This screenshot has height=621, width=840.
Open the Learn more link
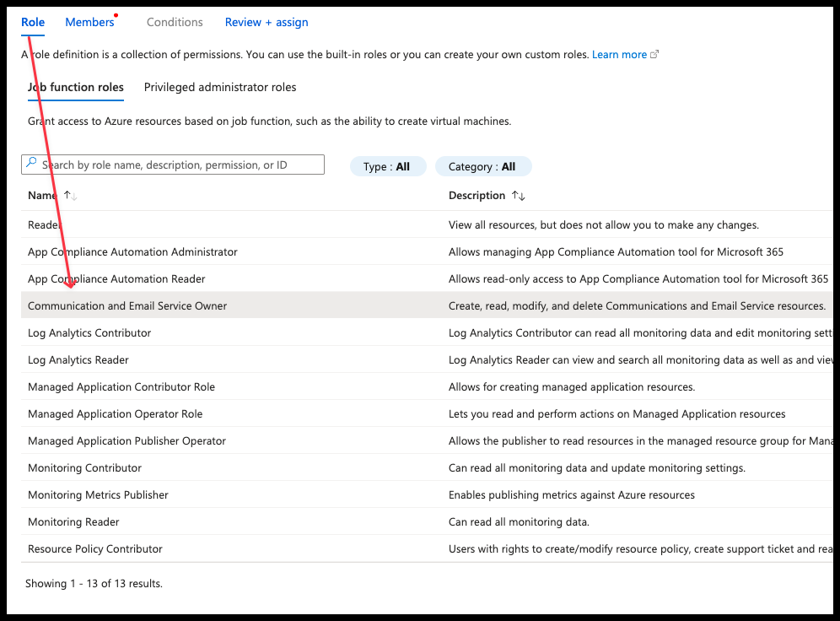619,55
